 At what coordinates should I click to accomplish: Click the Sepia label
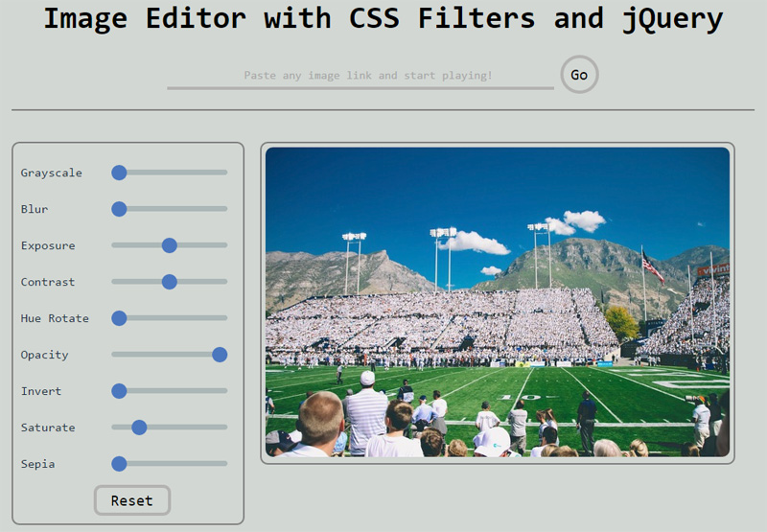click(37, 464)
